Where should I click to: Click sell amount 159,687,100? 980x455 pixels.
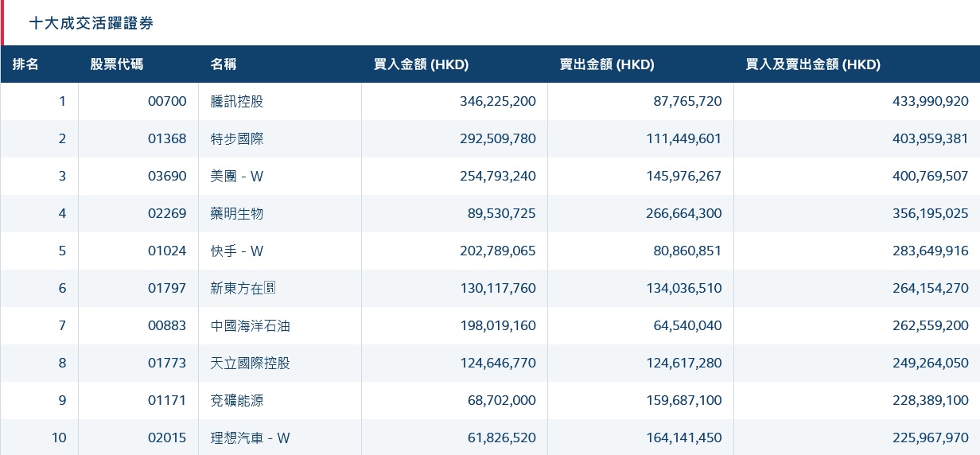coord(684,400)
